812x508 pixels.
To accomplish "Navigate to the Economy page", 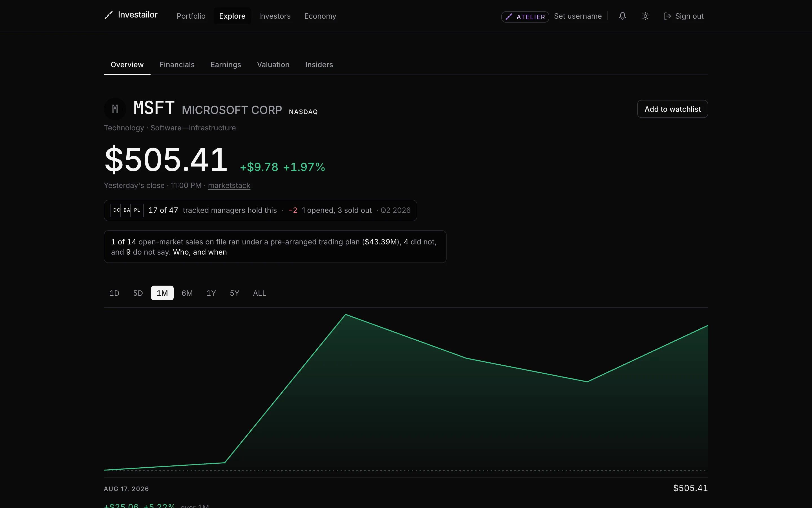I will [320, 16].
